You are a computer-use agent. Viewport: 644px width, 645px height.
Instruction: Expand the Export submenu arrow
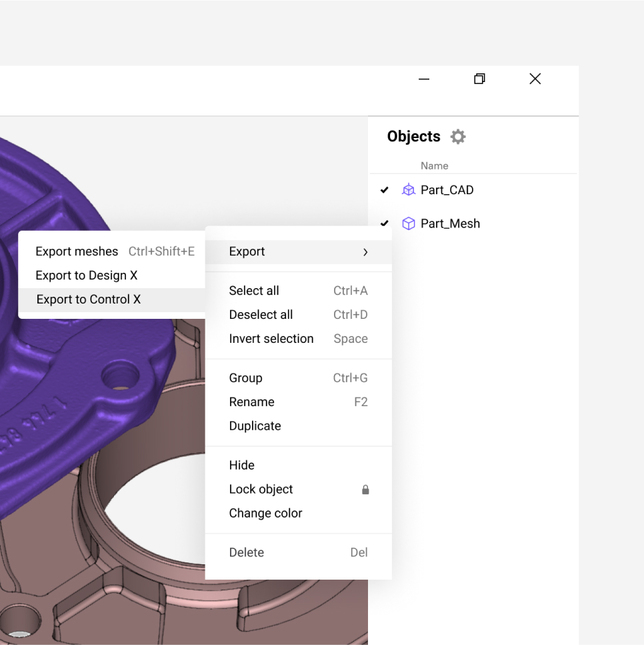(x=365, y=252)
